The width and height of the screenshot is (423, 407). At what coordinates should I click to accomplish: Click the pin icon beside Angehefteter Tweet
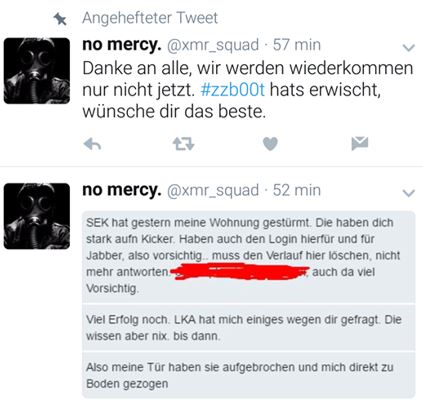tap(60, 19)
